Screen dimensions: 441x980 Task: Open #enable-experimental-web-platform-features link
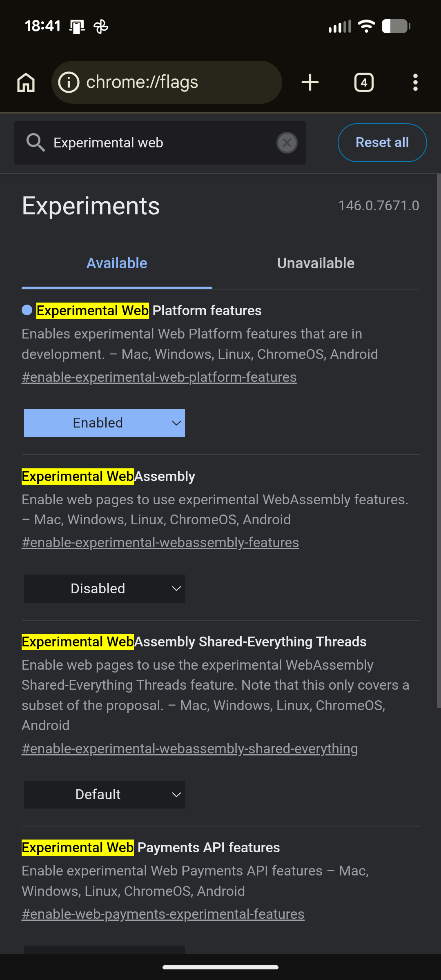(159, 377)
